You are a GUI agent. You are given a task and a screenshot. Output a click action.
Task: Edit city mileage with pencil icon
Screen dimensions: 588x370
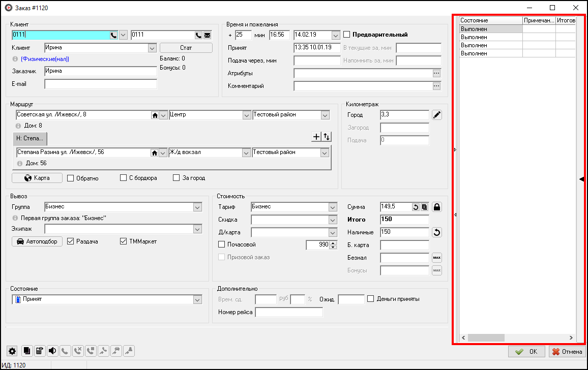pos(436,115)
